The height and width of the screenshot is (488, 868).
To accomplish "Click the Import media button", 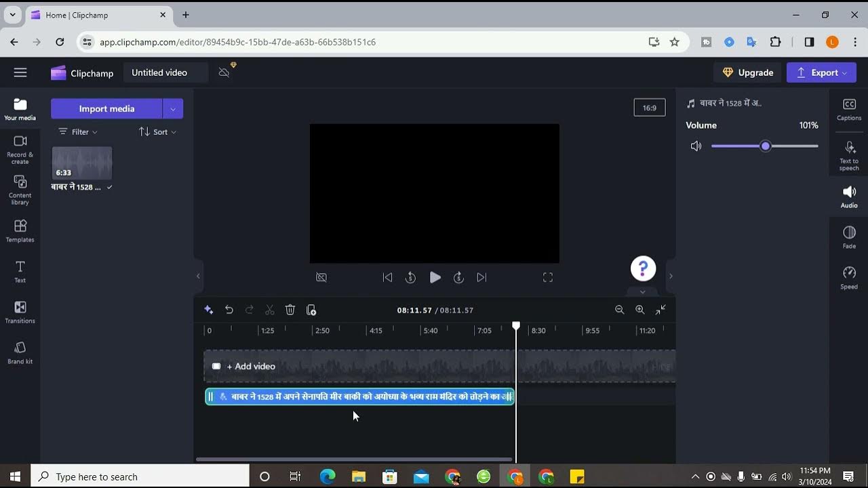I will click(x=106, y=108).
